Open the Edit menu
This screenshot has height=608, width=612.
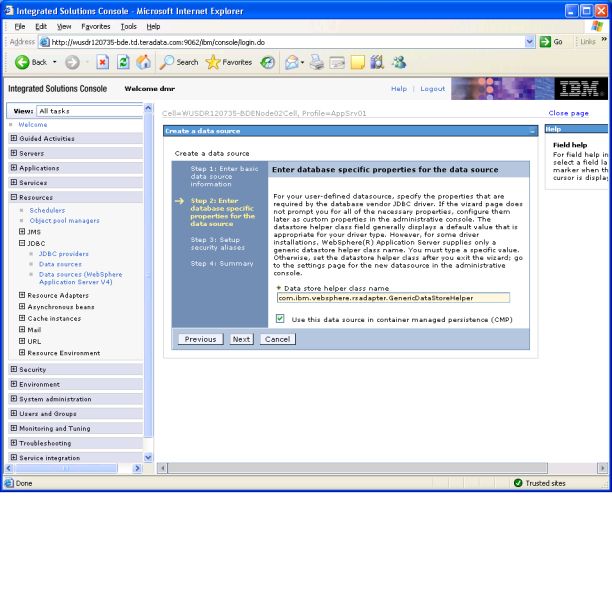[41, 27]
